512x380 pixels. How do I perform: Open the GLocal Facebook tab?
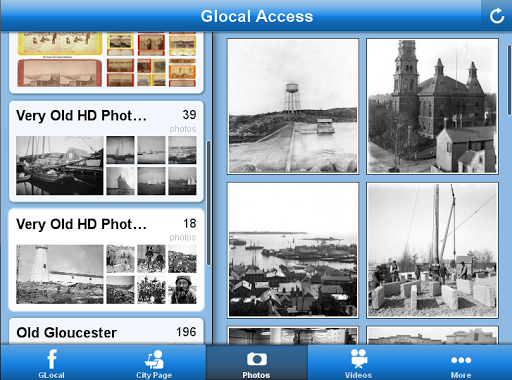point(51,363)
